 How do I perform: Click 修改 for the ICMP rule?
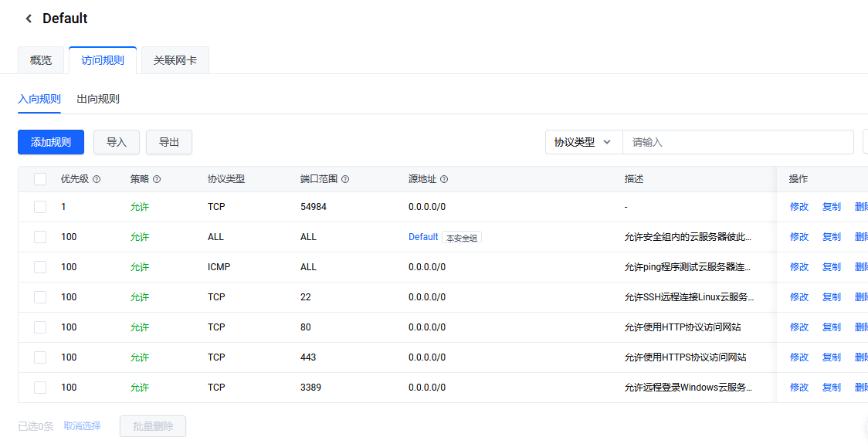pyautogui.click(x=798, y=267)
